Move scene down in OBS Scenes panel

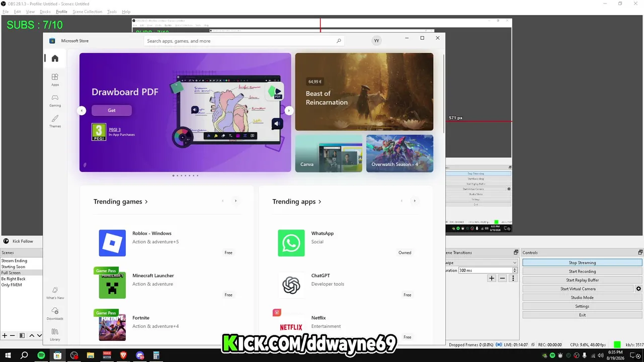(x=39, y=335)
